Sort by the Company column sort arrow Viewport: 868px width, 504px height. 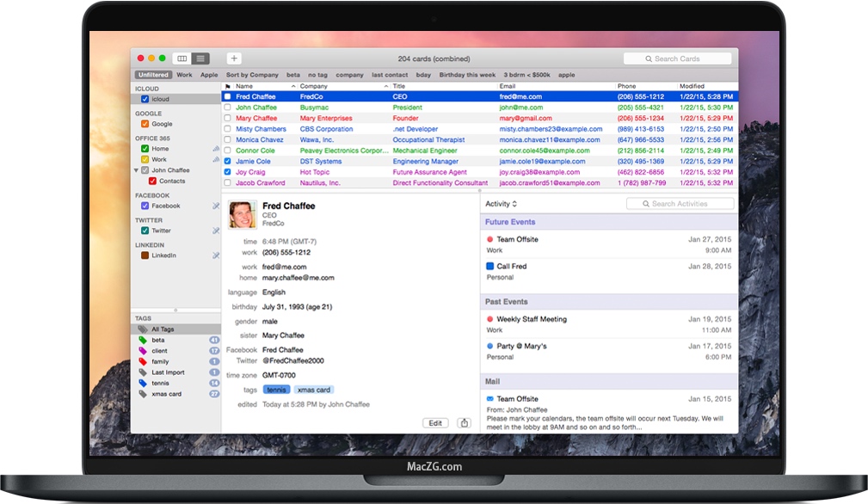386,86
